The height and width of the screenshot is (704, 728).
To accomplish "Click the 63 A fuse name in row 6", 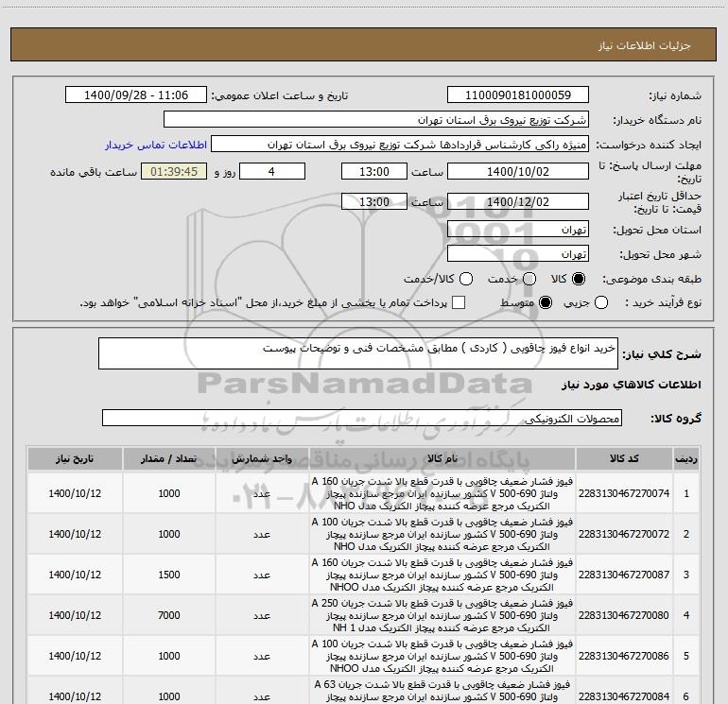I will point(442,691).
